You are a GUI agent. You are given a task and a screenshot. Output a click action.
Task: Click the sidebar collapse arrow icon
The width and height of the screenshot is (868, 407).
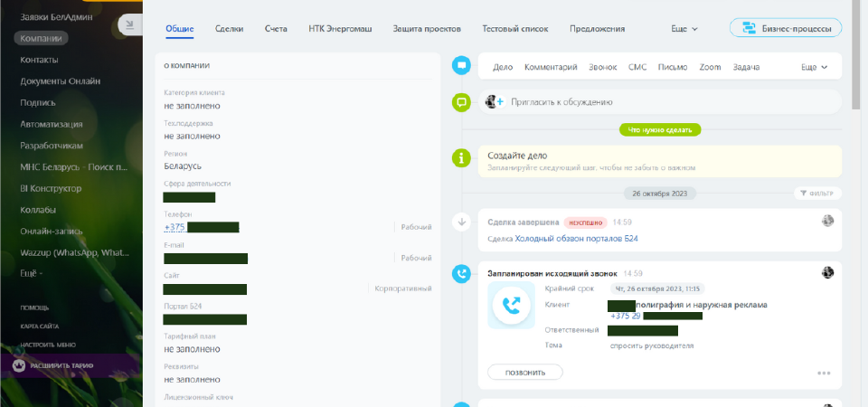(x=128, y=24)
